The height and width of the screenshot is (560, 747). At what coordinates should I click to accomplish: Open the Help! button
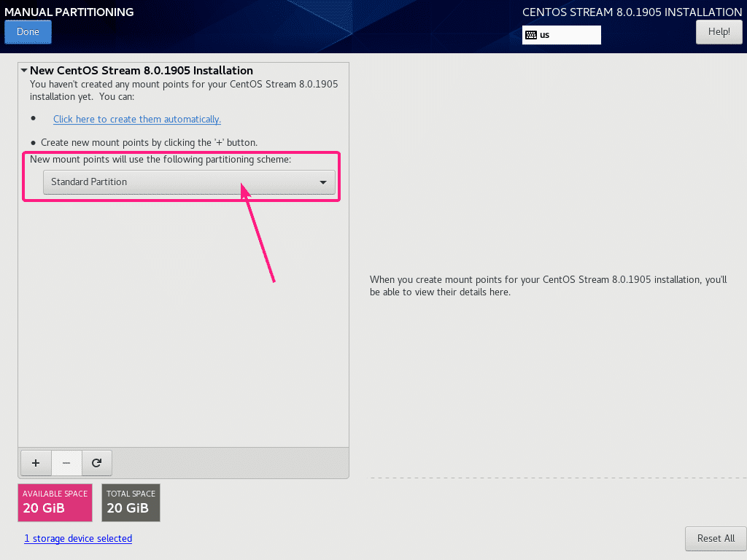[719, 32]
